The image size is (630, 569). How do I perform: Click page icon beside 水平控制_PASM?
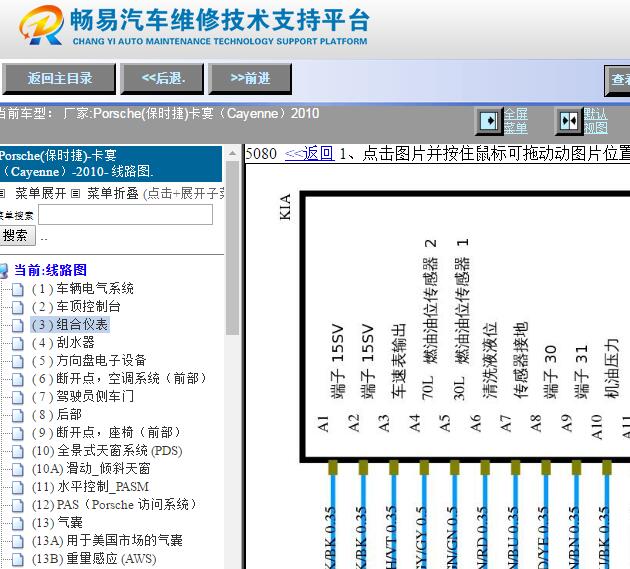point(17,487)
